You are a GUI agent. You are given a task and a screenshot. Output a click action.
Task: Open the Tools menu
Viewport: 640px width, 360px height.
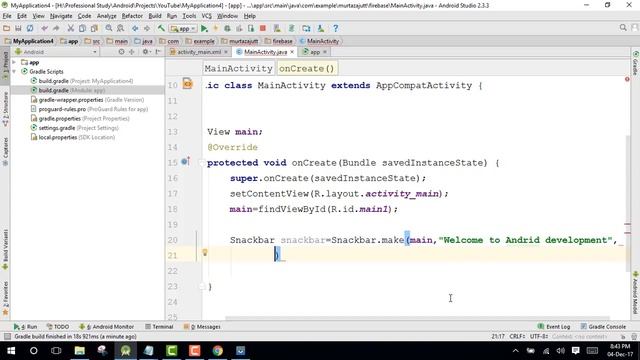pos(189,16)
